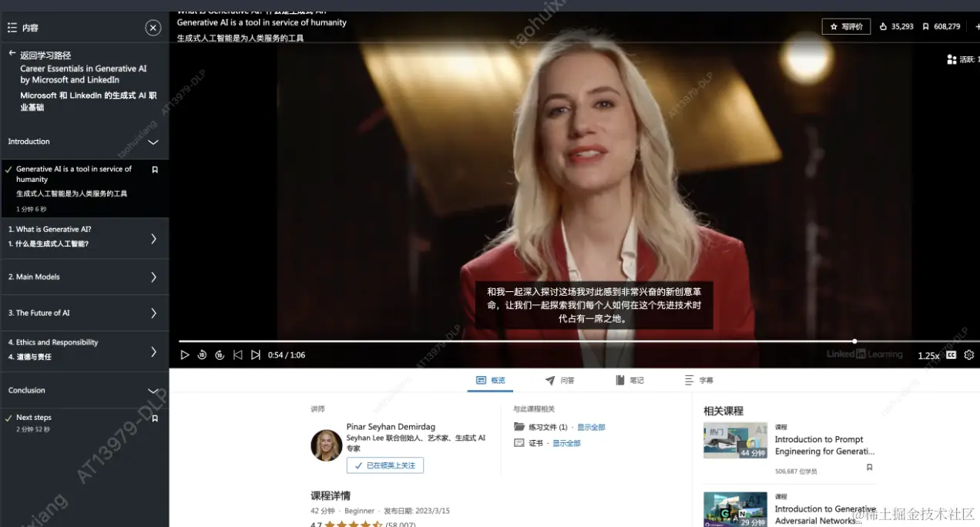Skip forward 10 seconds
The height and width of the screenshot is (527, 980).
pyautogui.click(x=220, y=355)
